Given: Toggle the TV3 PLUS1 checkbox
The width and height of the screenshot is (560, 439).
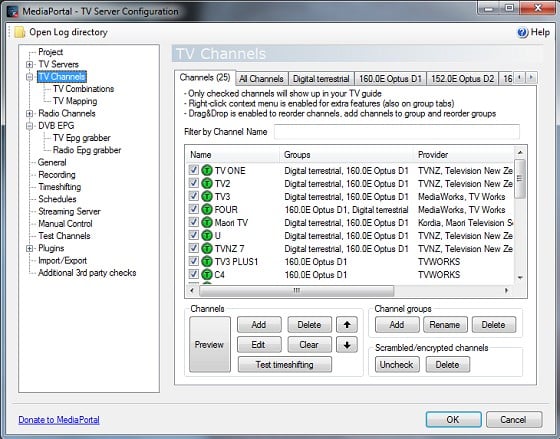Looking at the screenshot, I should (194, 261).
